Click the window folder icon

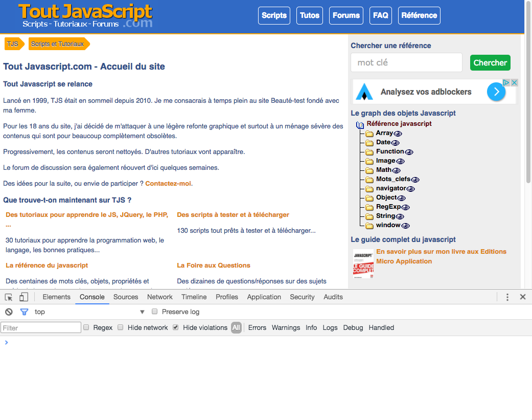coord(369,226)
